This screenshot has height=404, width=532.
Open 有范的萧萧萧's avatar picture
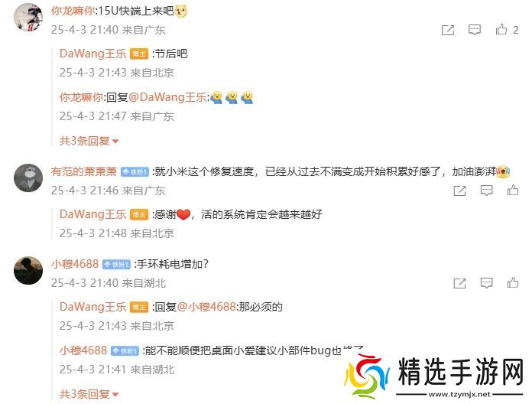pyautogui.click(x=28, y=178)
